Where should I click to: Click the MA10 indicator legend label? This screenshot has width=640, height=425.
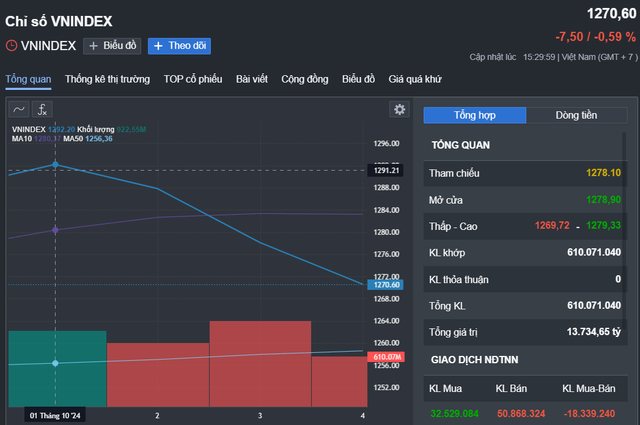click(22, 139)
